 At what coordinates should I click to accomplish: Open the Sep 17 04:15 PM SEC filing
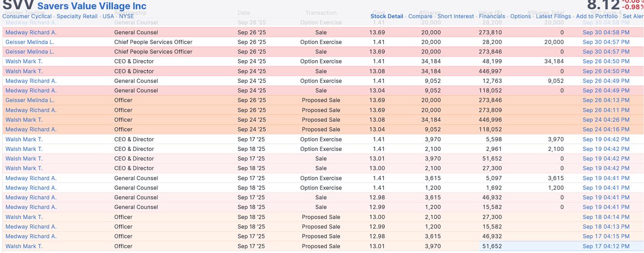606,236
